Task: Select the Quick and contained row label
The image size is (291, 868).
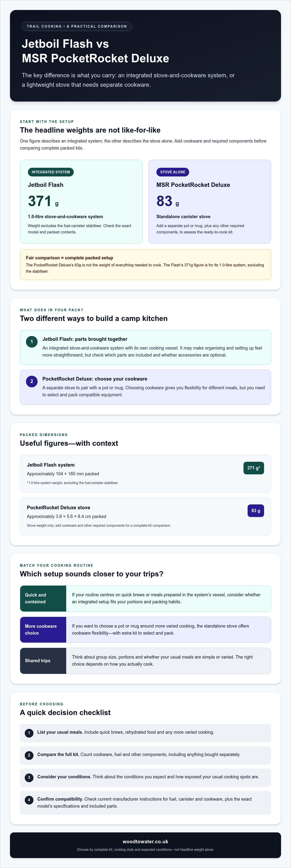Action: (x=43, y=598)
